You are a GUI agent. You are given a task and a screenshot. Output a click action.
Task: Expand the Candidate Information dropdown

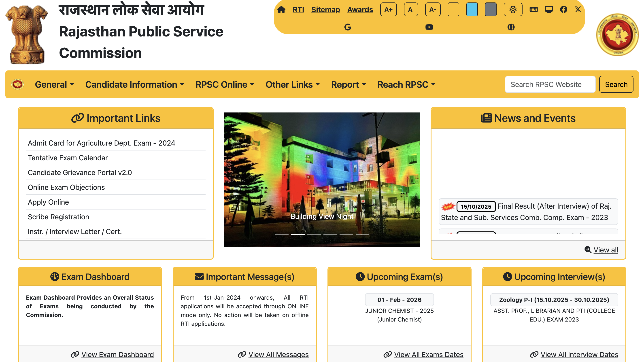click(135, 85)
